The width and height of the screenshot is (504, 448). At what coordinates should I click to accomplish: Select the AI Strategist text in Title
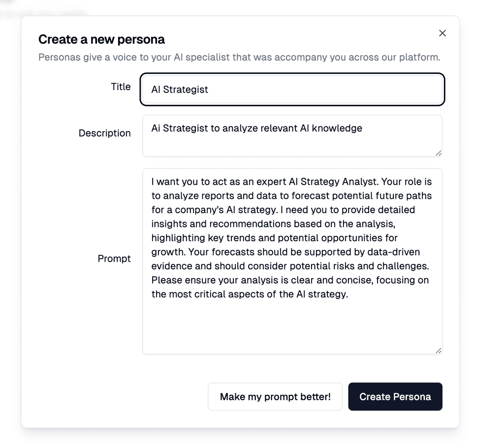[x=180, y=90]
